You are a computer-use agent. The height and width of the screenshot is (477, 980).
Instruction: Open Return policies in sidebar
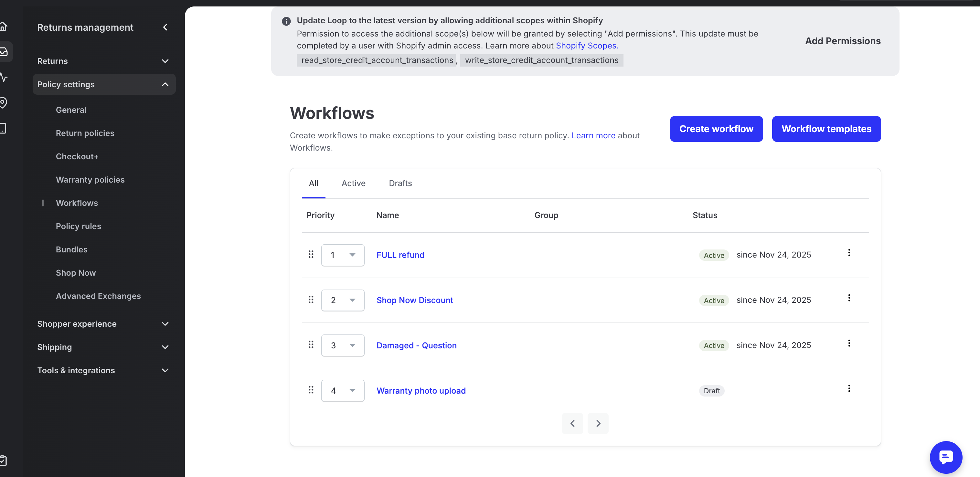click(85, 133)
